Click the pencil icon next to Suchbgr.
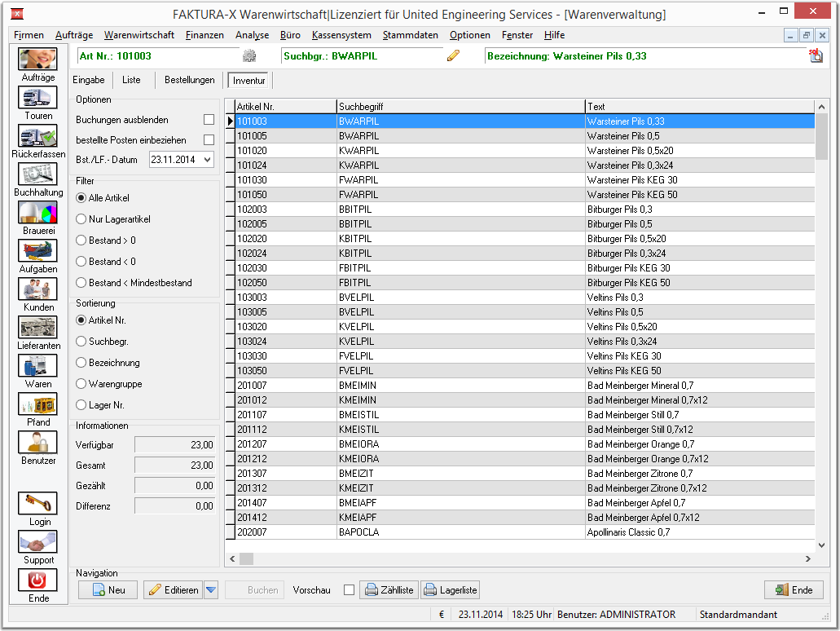 453,55
